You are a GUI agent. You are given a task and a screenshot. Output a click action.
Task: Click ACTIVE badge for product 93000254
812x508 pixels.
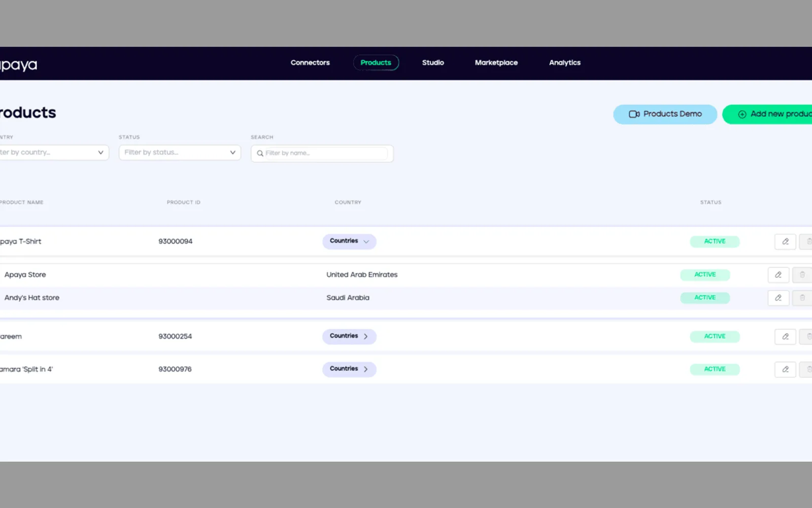pyautogui.click(x=715, y=336)
